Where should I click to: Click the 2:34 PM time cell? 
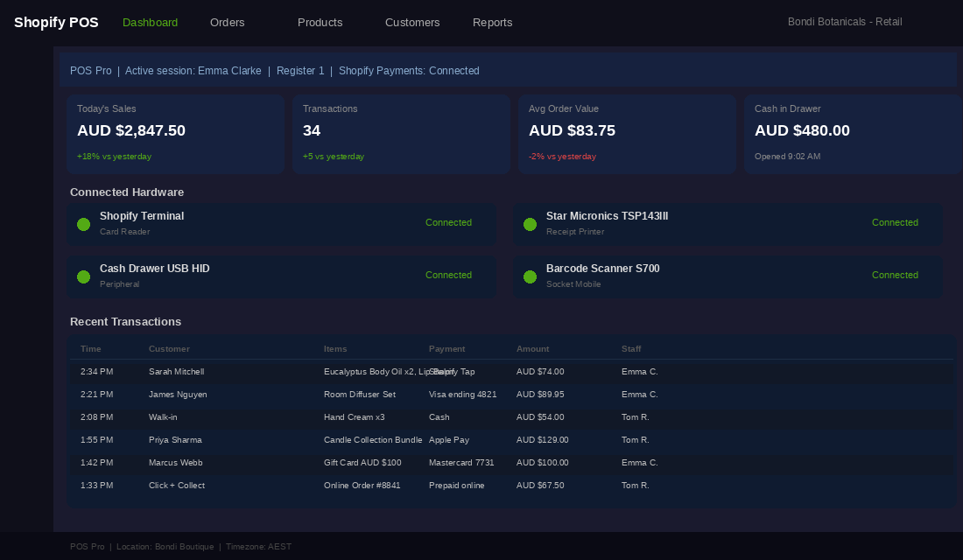click(96, 372)
